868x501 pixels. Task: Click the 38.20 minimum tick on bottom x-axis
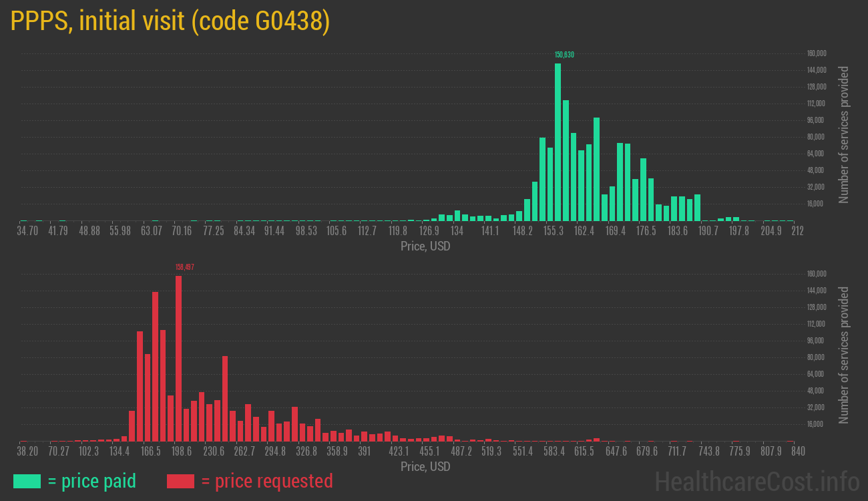point(27,452)
